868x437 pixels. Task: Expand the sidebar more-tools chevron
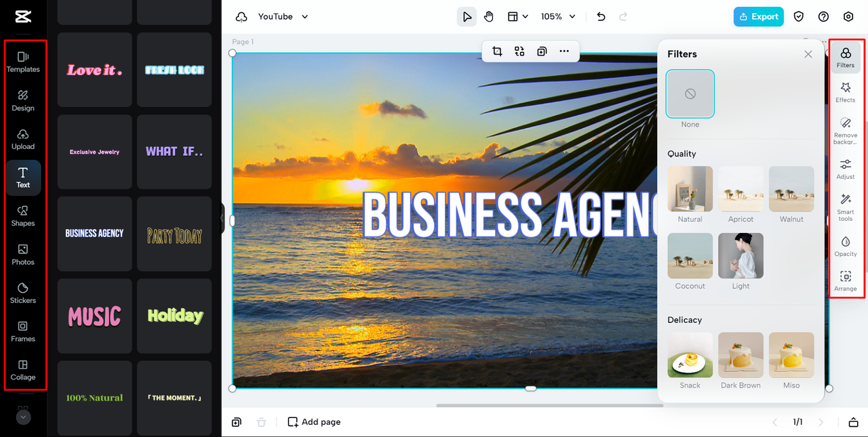23,417
